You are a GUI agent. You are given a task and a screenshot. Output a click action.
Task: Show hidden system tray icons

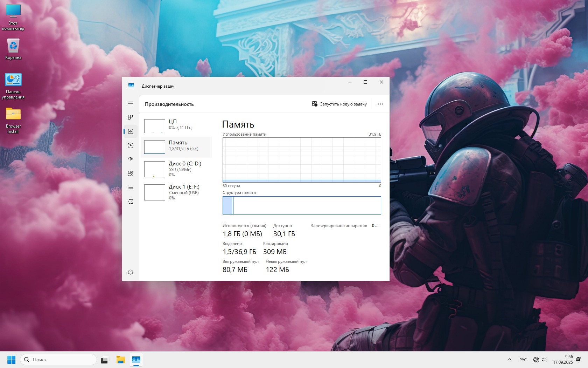pyautogui.click(x=510, y=360)
